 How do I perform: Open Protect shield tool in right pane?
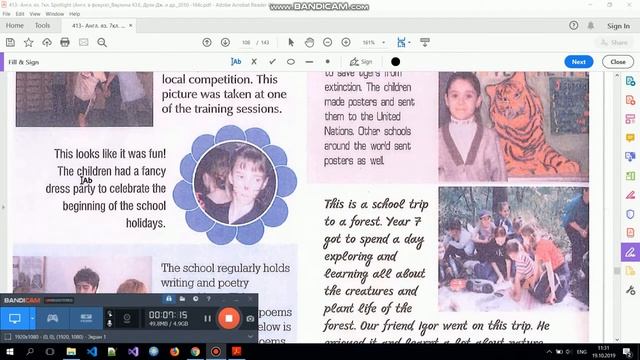point(630,214)
